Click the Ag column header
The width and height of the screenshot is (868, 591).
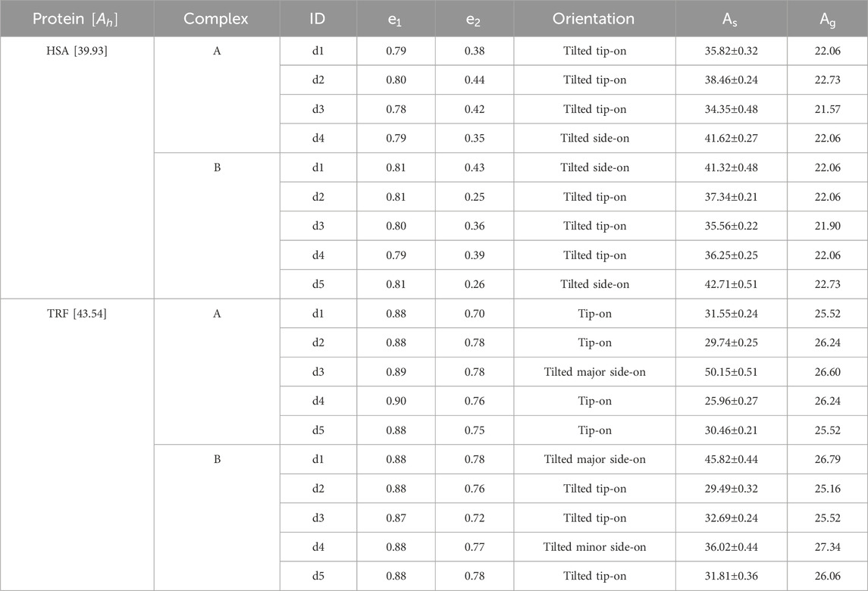828,19
